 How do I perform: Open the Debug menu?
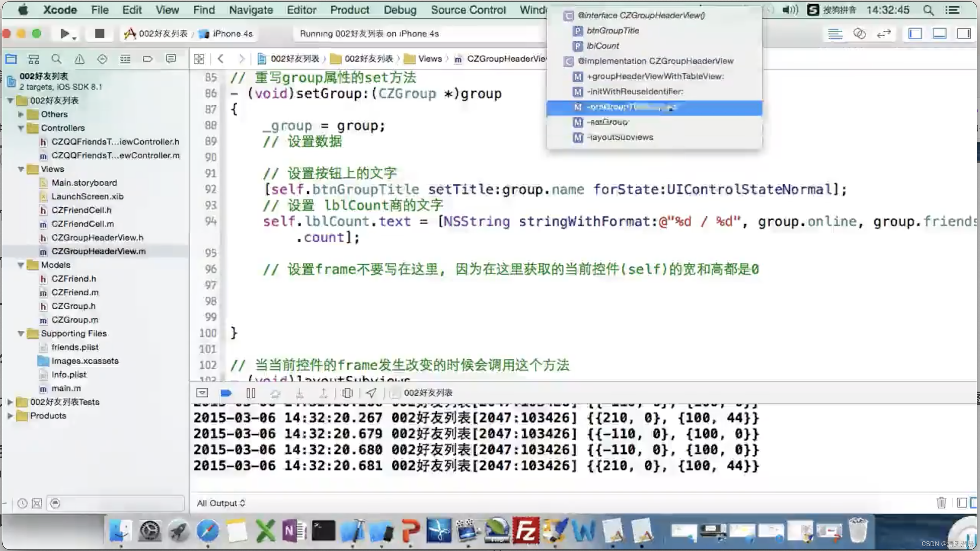(400, 10)
